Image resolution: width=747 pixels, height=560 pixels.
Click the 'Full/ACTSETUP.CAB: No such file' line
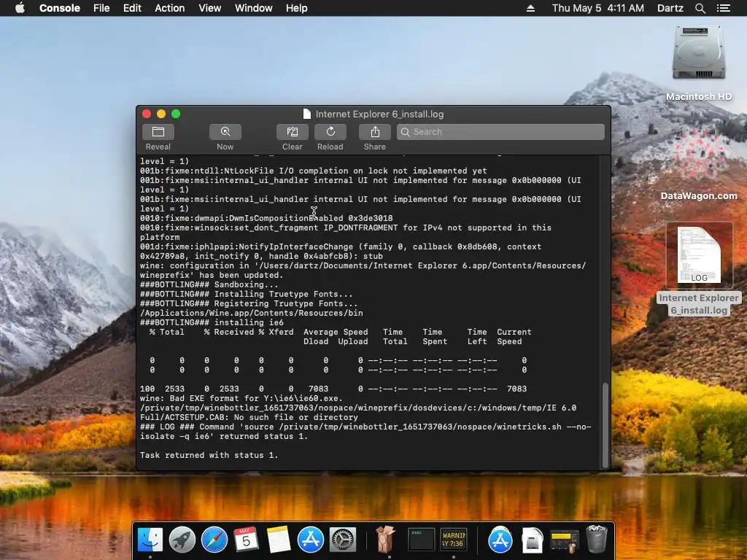(x=249, y=418)
